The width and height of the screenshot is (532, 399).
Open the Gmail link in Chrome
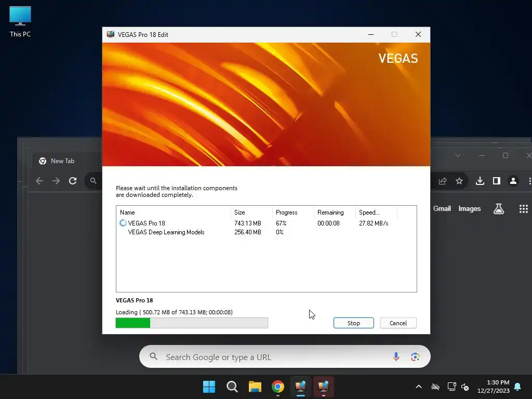pyautogui.click(x=442, y=209)
